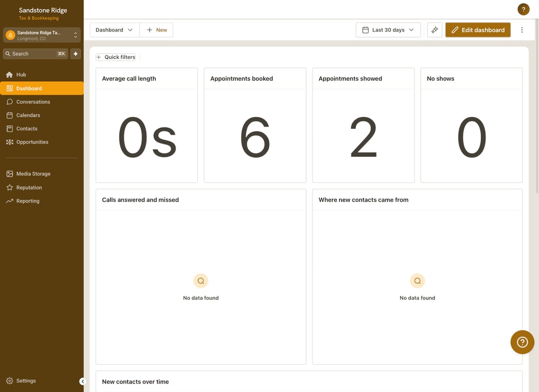Open Reporting from the sidebar
The width and height of the screenshot is (539, 392).
41,201
